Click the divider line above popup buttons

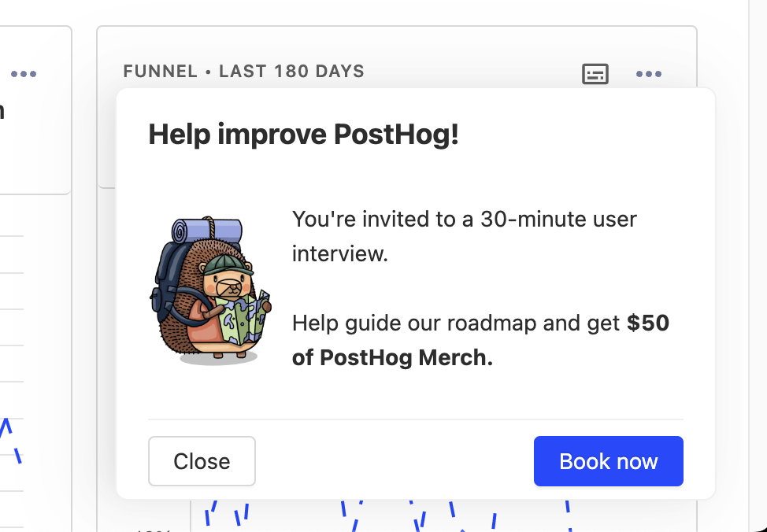[x=415, y=419]
